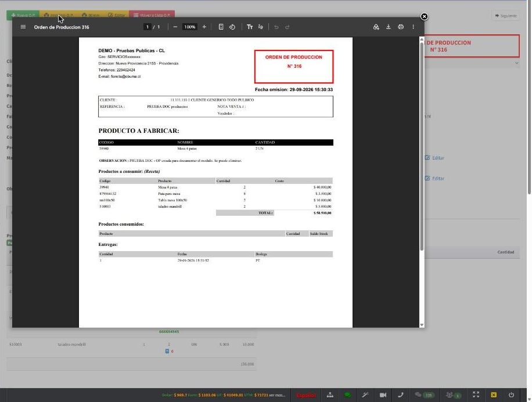Toggle fullscreen mode from the footer
The image size is (532, 402).
pos(476,395)
